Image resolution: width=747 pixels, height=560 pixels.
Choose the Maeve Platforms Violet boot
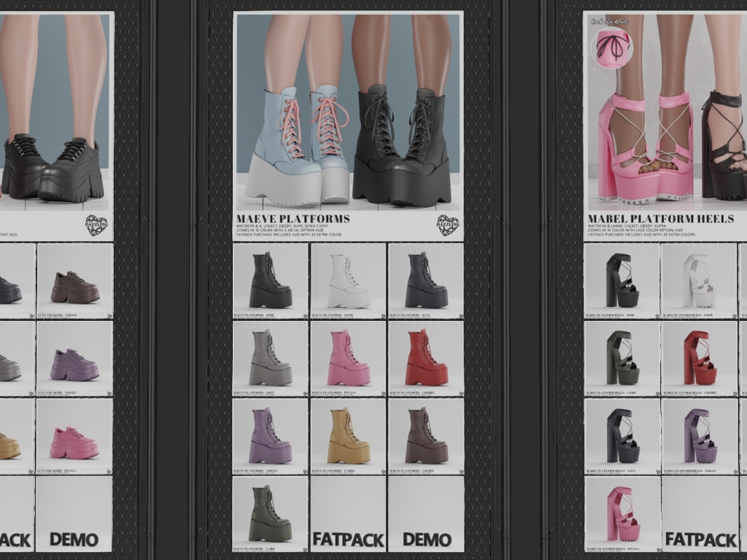[x=270, y=436]
